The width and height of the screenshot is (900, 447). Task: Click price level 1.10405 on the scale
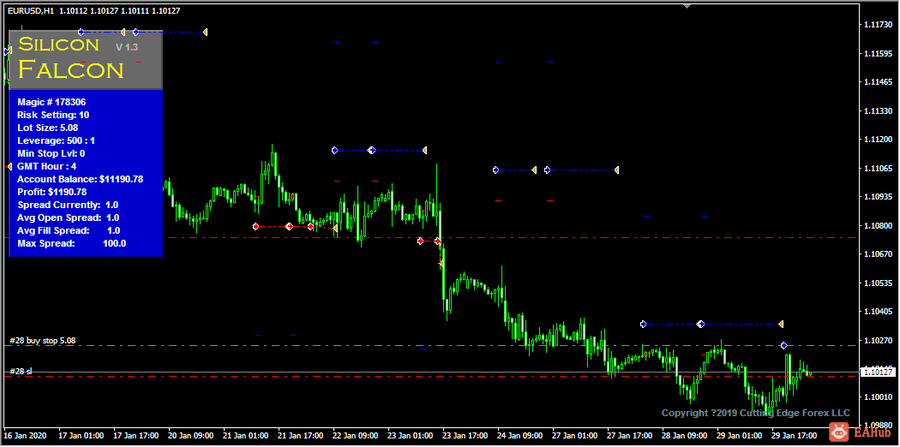(877, 311)
